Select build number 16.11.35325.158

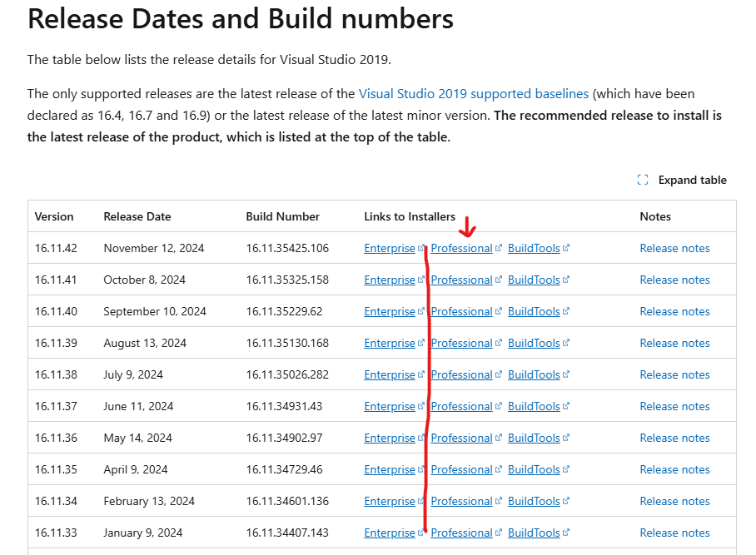pyautogui.click(x=287, y=280)
